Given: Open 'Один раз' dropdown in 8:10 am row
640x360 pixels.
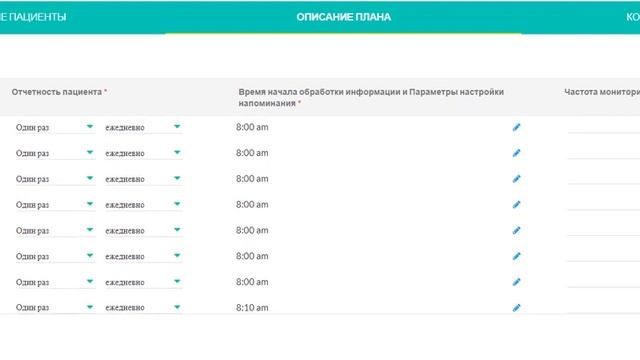Looking at the screenshot, I should [x=55, y=308].
